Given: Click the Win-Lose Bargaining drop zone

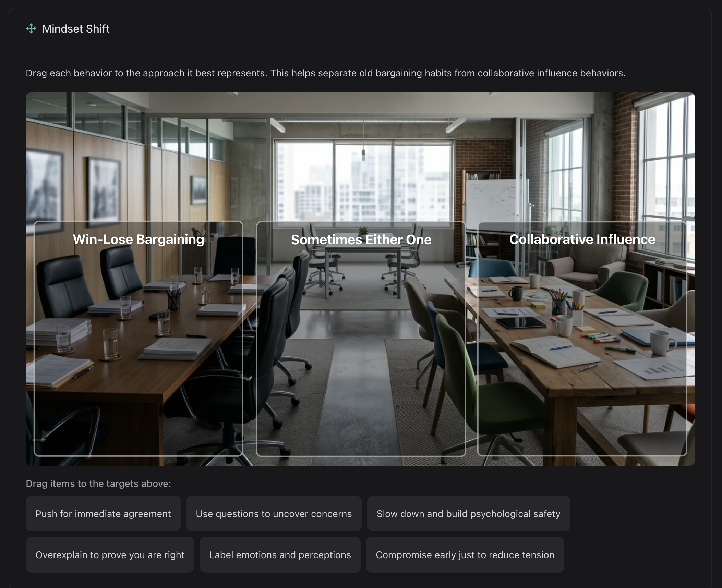Looking at the screenshot, I should point(139,339).
